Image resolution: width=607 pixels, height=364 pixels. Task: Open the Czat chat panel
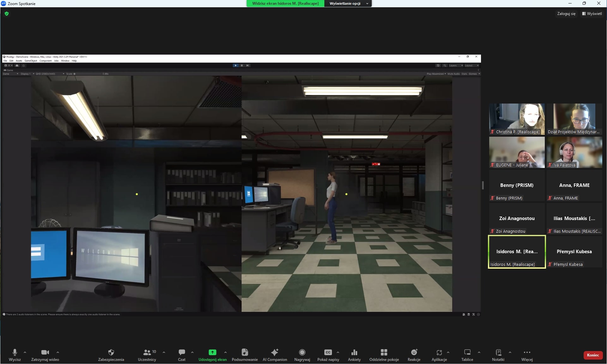pos(182,352)
